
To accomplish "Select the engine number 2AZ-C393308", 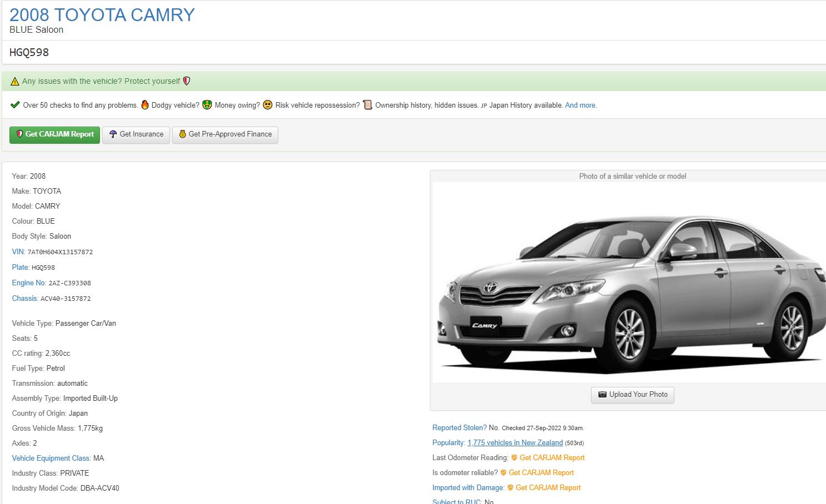I will (69, 283).
